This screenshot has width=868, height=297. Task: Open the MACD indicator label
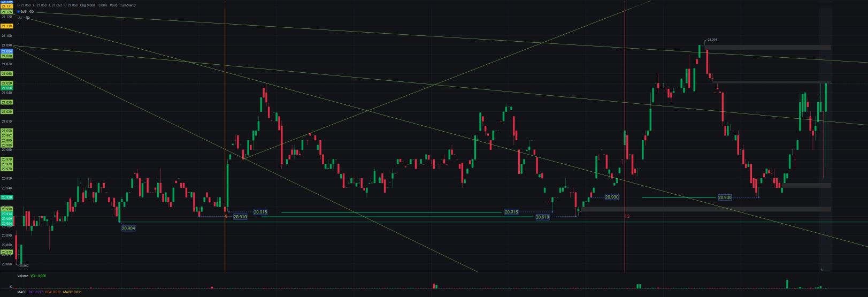[21, 292]
